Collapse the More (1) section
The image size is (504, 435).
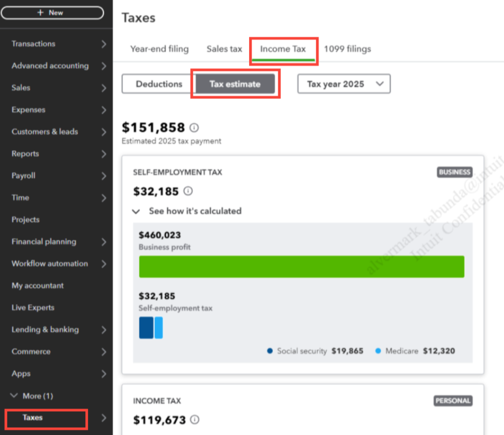pos(32,396)
